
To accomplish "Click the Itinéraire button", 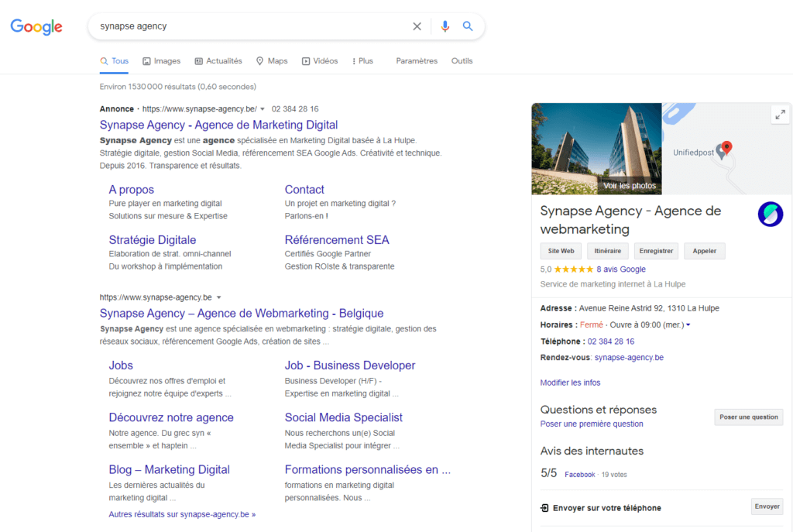I will pyautogui.click(x=607, y=251).
